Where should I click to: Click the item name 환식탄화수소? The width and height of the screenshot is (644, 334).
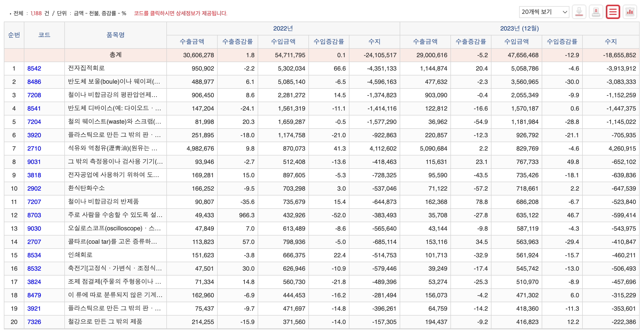(86, 188)
